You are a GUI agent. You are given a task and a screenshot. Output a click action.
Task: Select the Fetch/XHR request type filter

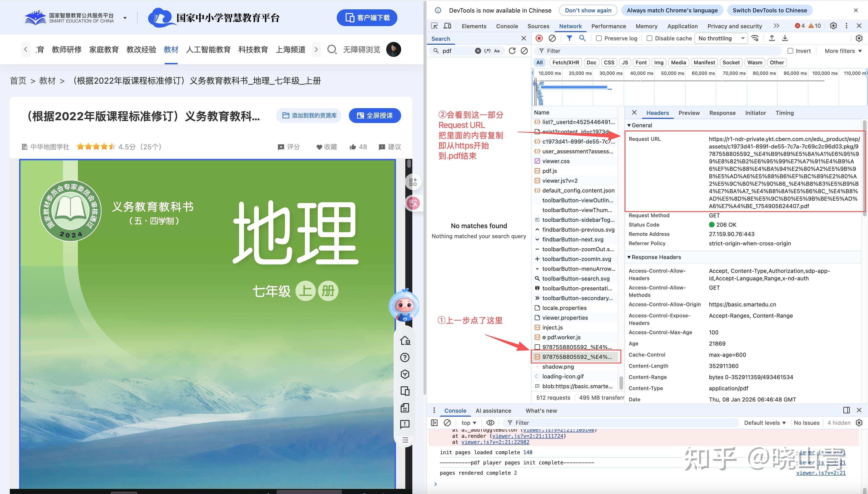[566, 62]
